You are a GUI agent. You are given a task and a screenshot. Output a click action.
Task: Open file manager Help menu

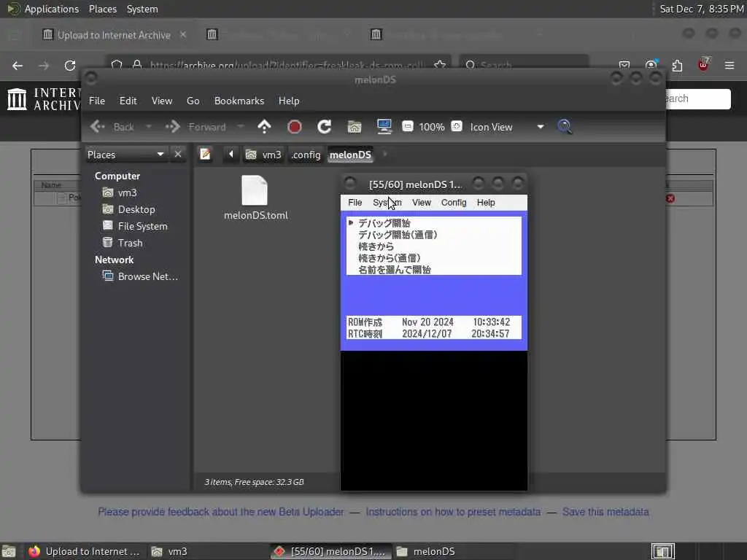(x=289, y=101)
